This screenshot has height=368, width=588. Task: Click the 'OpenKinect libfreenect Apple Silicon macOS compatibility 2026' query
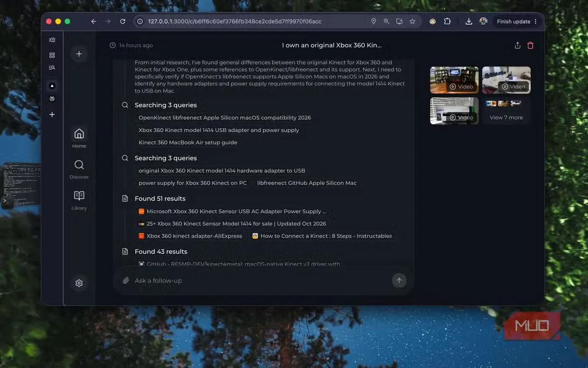225,118
